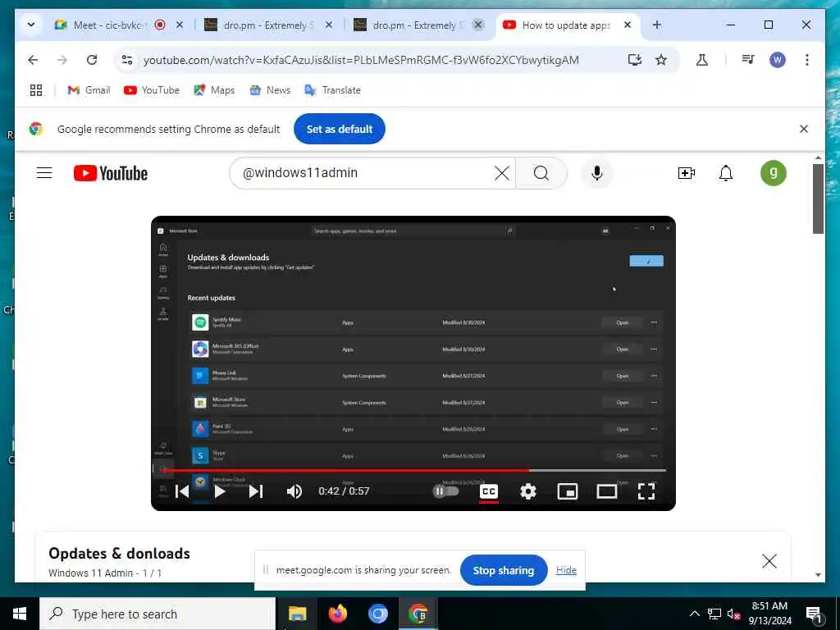Open a new browser tab
The width and height of the screenshot is (840, 630).
tap(657, 25)
